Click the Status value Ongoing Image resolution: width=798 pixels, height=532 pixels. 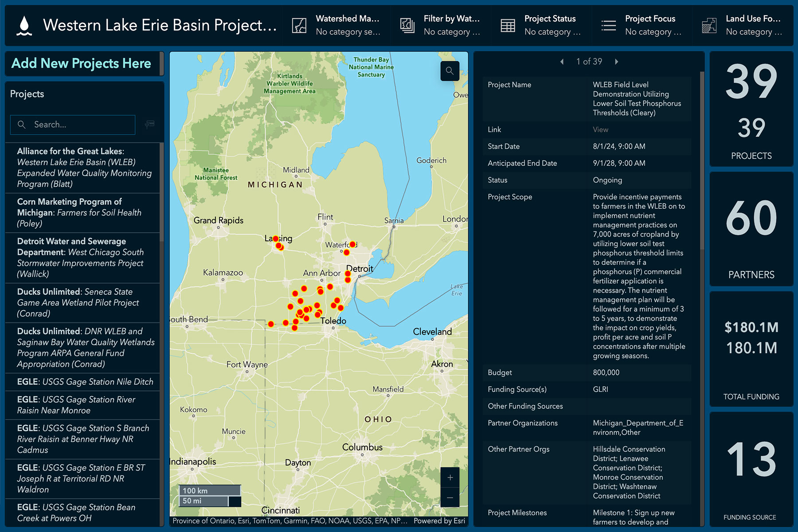(607, 180)
